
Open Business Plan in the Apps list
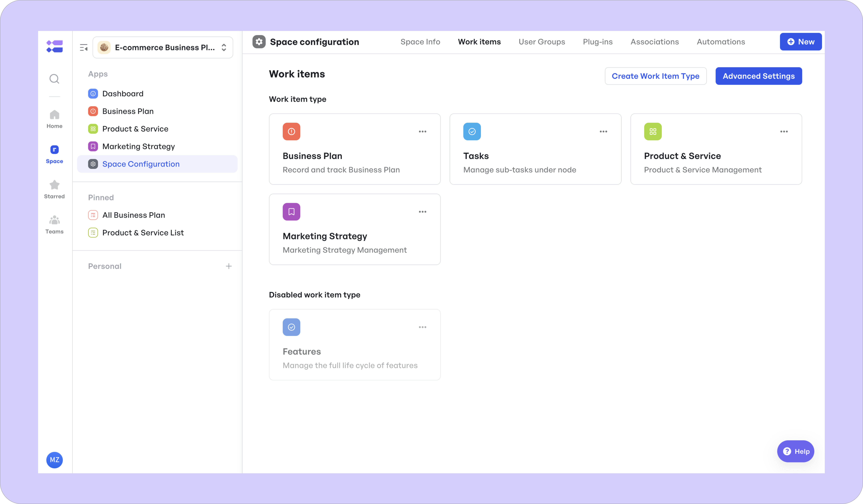point(157,111)
